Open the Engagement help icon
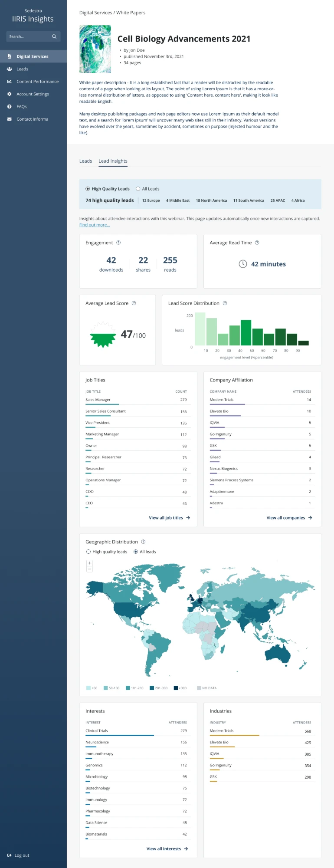The image size is (334, 868). (118, 243)
